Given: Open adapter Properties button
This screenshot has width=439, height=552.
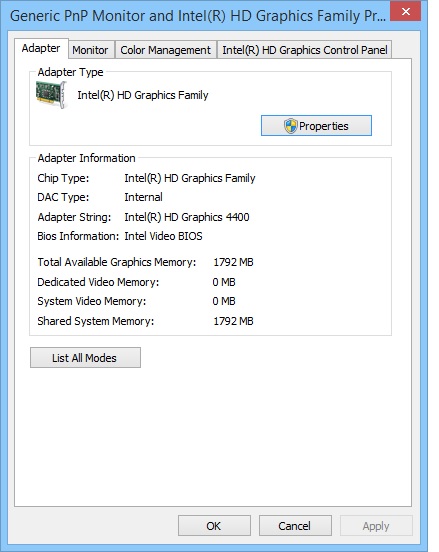Looking at the screenshot, I should 316,125.
